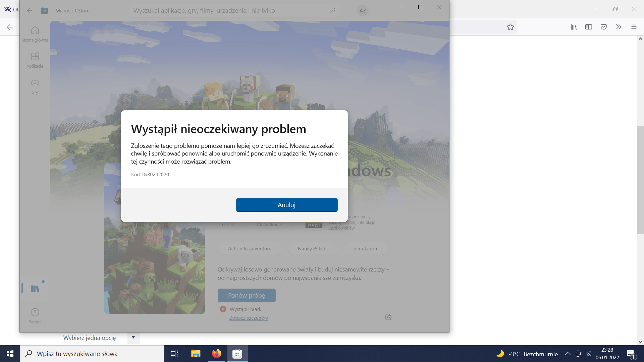Click the PEGI rating badge
The image size is (644, 362).
point(314,225)
